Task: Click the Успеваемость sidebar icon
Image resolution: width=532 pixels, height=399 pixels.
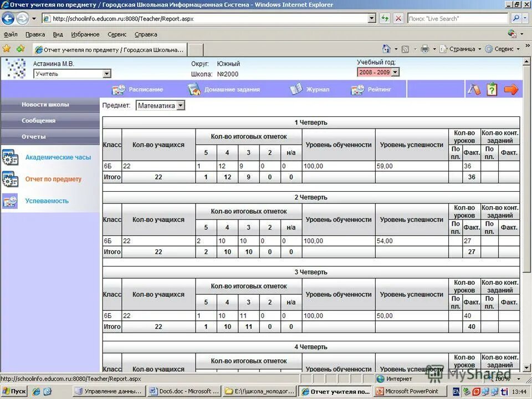Action: [x=10, y=201]
